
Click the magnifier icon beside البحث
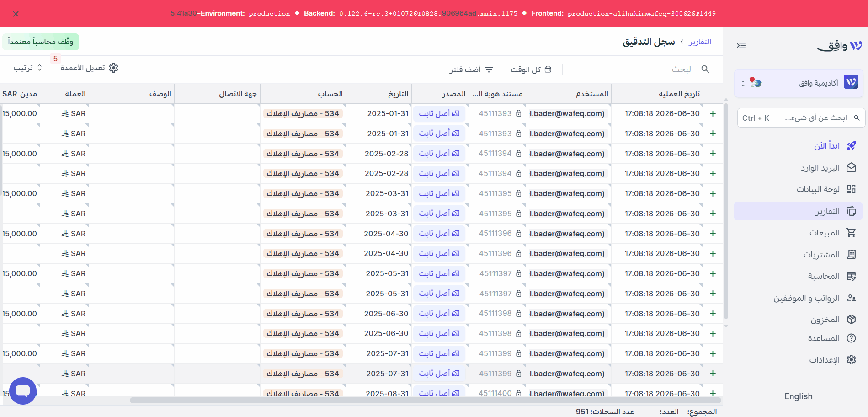point(705,69)
